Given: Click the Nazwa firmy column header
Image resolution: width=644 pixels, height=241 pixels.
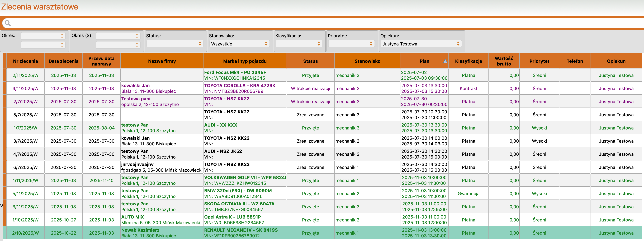Looking at the screenshot, I should coord(162,61).
